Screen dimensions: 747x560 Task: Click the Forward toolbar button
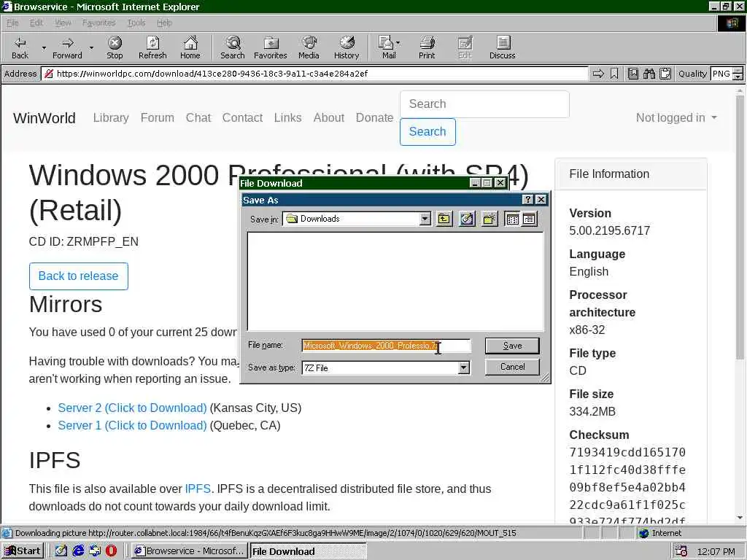tap(68, 47)
